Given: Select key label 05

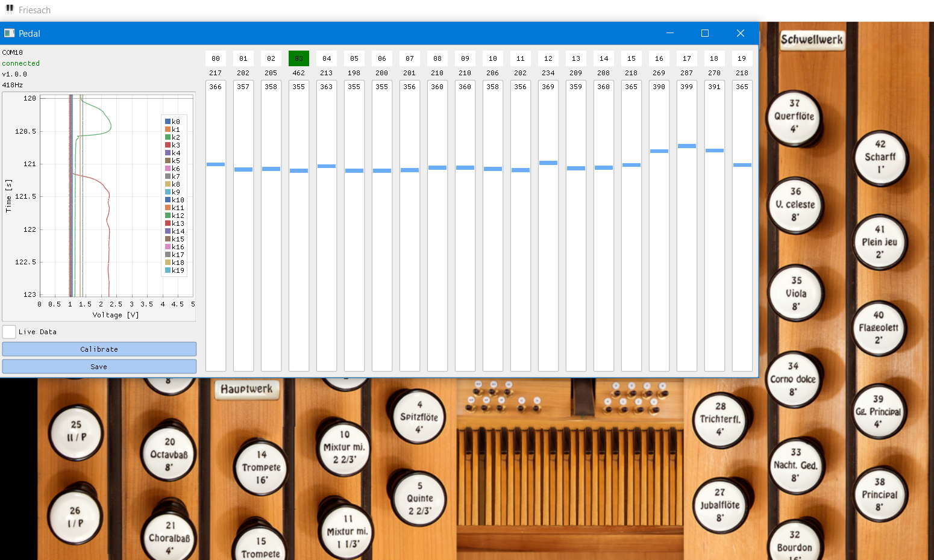Looking at the screenshot, I should (x=354, y=58).
